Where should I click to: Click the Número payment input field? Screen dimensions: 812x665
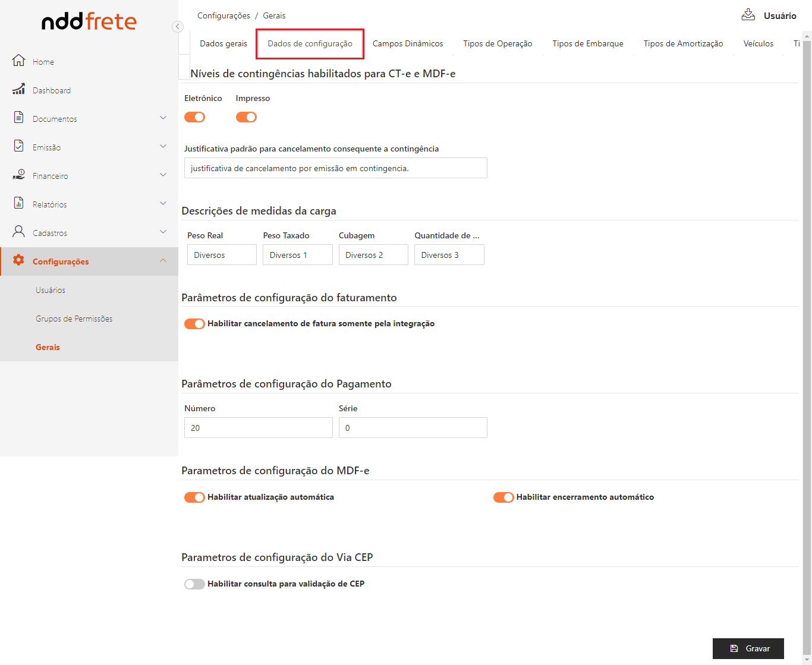[x=258, y=428]
